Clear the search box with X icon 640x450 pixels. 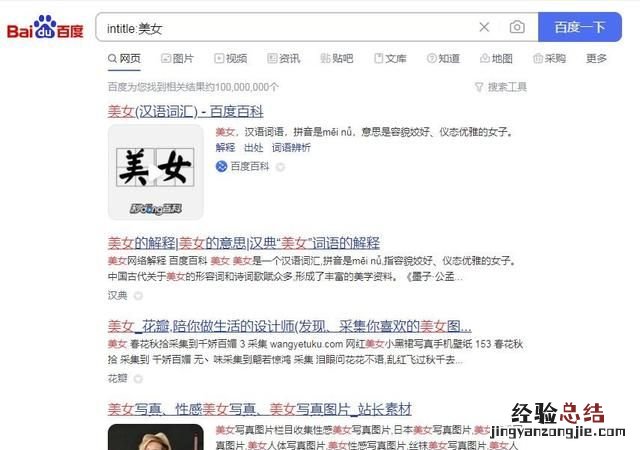(x=484, y=27)
